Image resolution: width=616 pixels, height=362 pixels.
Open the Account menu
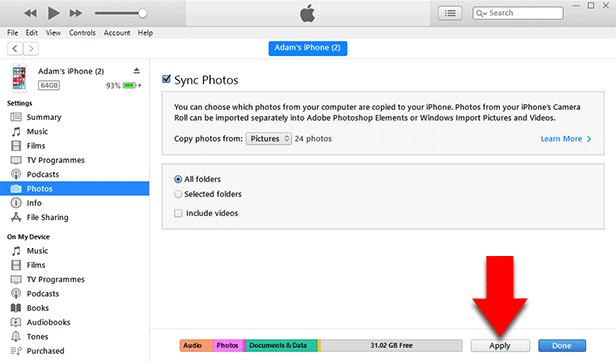click(x=117, y=33)
